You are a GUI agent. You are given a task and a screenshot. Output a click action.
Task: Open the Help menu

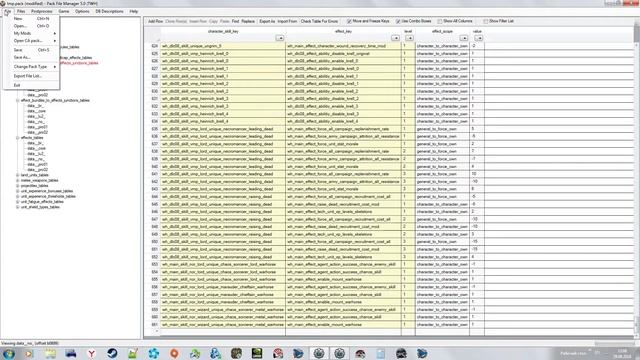(x=133, y=11)
